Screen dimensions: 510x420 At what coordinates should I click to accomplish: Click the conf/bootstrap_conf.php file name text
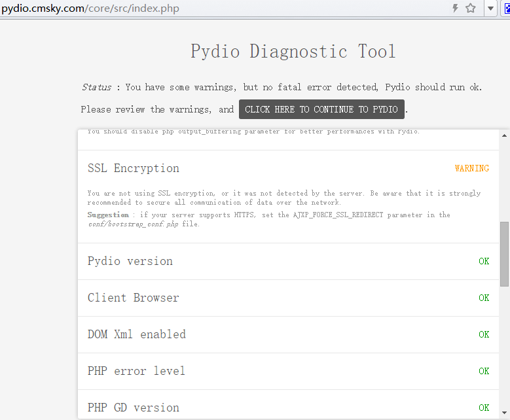[133, 224]
